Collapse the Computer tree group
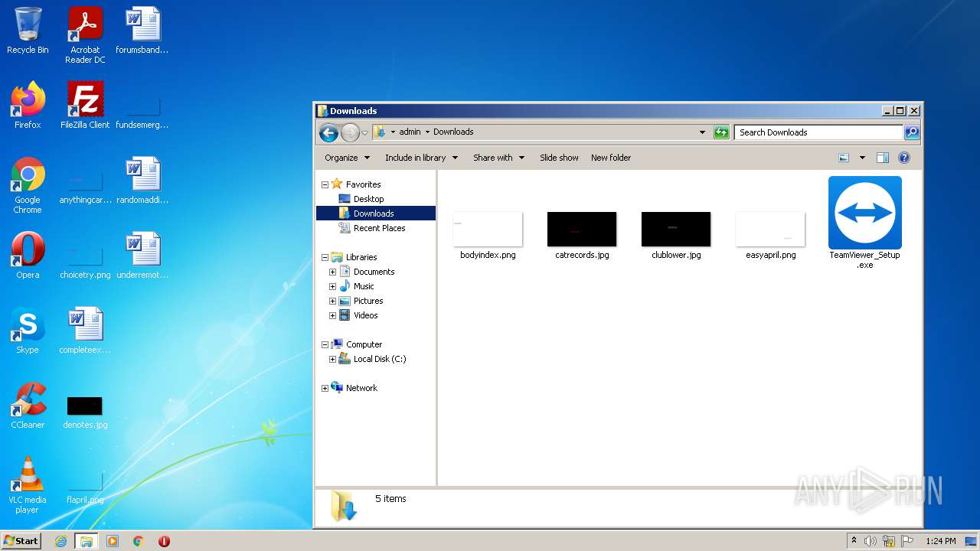 click(325, 344)
